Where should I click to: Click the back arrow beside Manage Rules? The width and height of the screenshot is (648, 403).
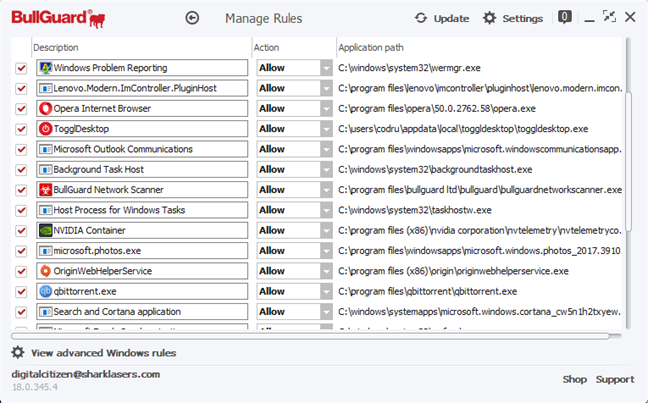[x=193, y=18]
